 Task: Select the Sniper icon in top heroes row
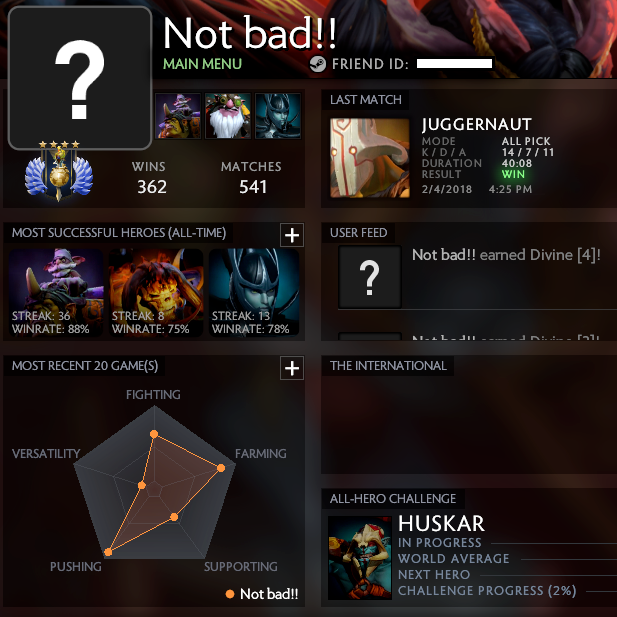pos(228,116)
